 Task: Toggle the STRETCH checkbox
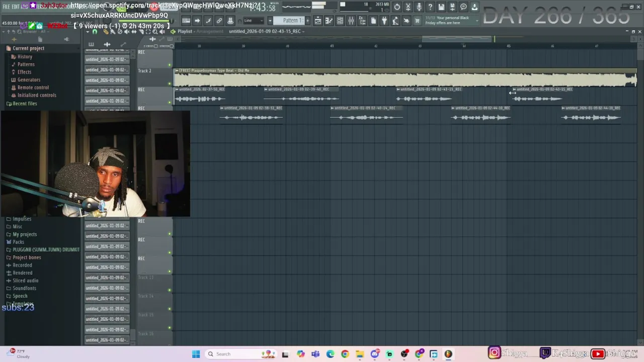[171, 46]
